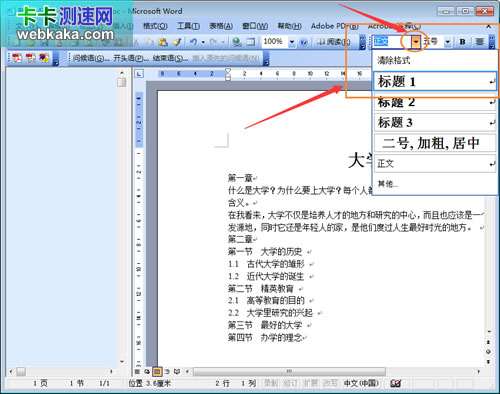500x394 pixels.
Task: Click the Insert Hyperlink globe icon
Action: pos(237,42)
